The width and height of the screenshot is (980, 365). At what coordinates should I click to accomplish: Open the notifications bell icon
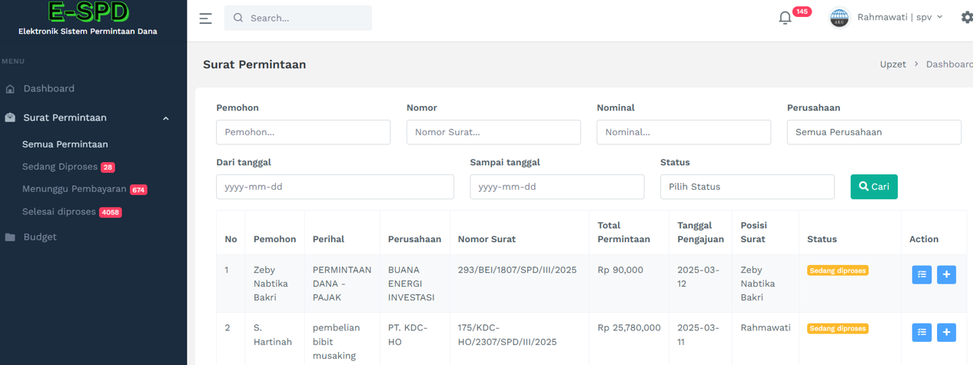pos(785,18)
